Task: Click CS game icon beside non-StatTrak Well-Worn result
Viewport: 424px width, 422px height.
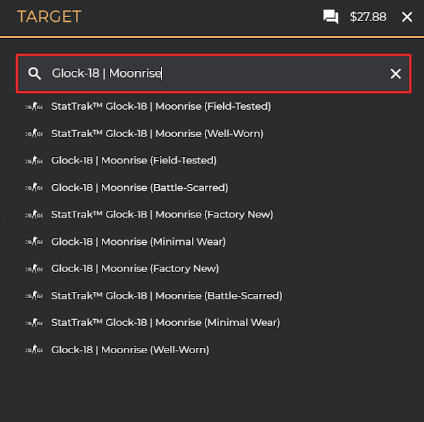Action: (34, 350)
